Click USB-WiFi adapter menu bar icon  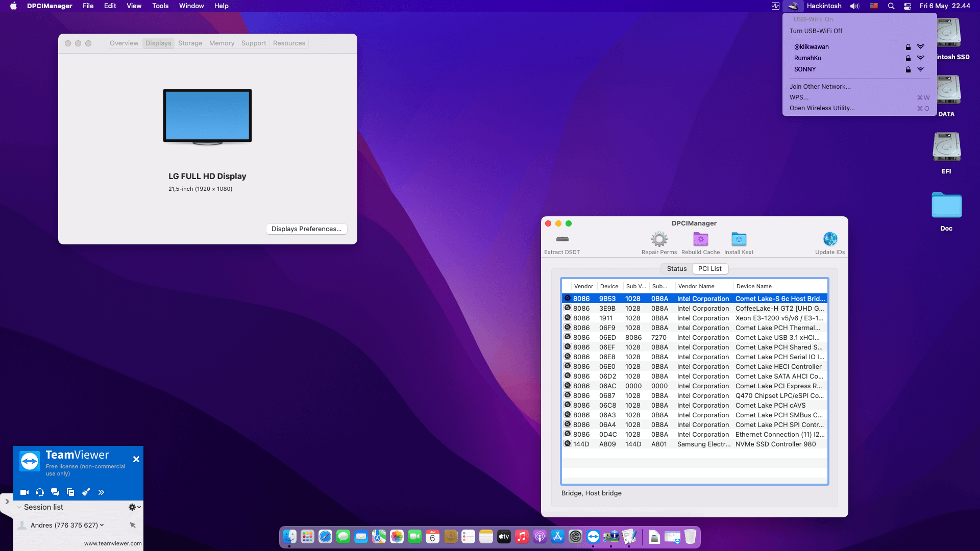pos(793,6)
